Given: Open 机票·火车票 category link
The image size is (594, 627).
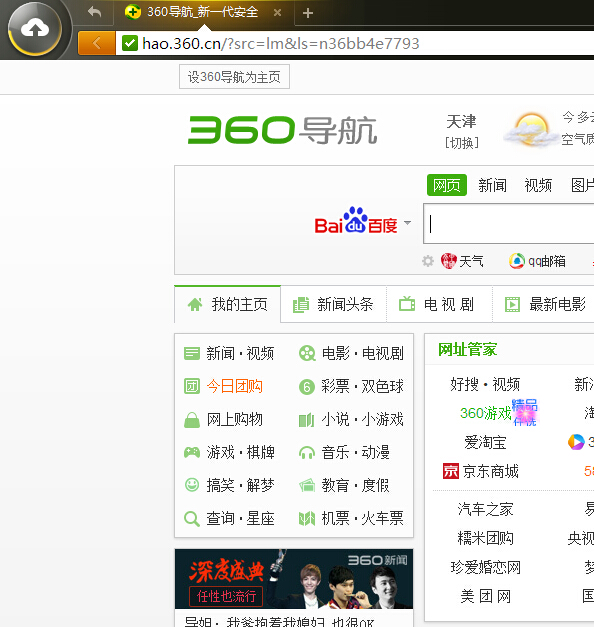Looking at the screenshot, I should (x=362, y=519).
